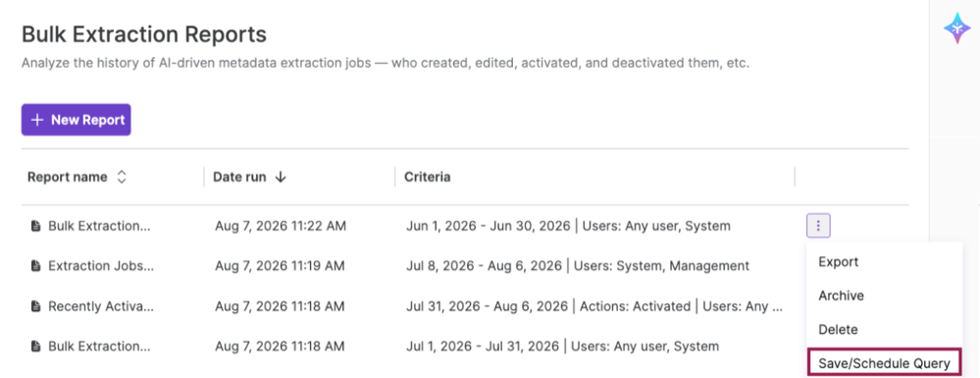The image size is (980, 378).
Task: Click criteria Jul 8, 2026 - Aug 6, 2026
Action: (577, 266)
